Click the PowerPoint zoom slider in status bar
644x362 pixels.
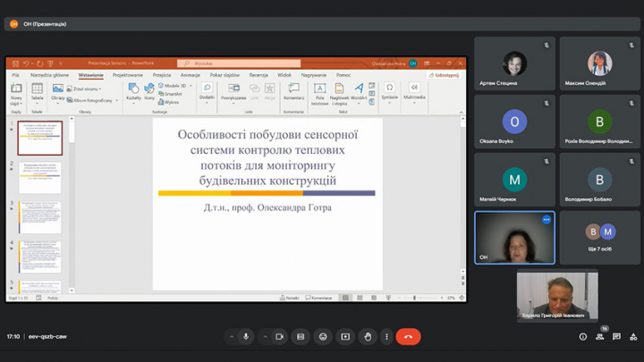click(420, 298)
